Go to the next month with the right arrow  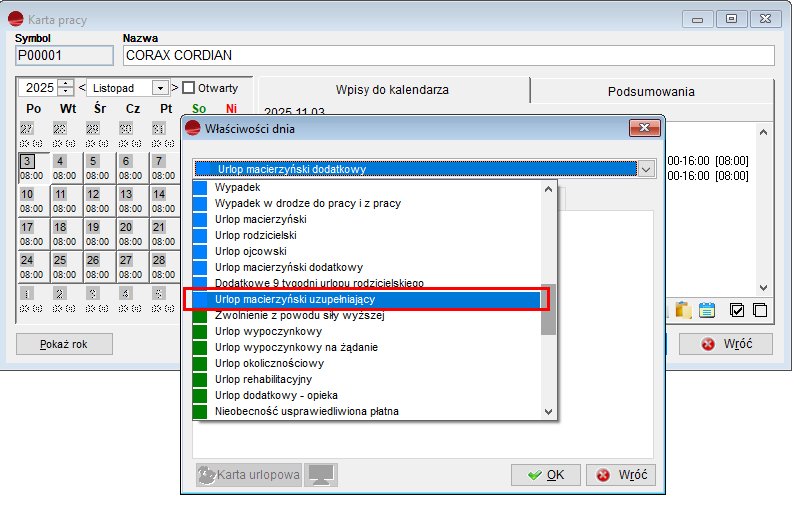pos(174,88)
